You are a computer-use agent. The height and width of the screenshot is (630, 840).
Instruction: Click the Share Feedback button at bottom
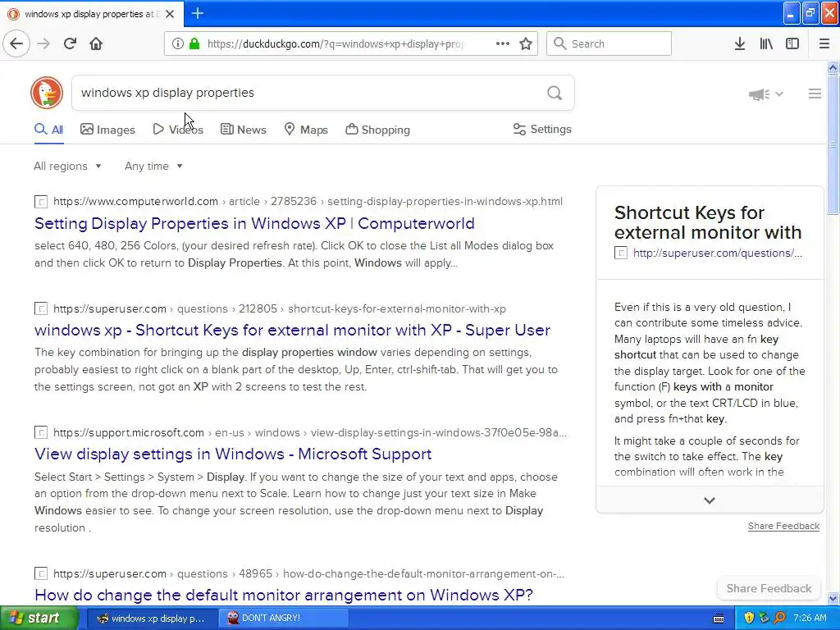click(x=769, y=588)
